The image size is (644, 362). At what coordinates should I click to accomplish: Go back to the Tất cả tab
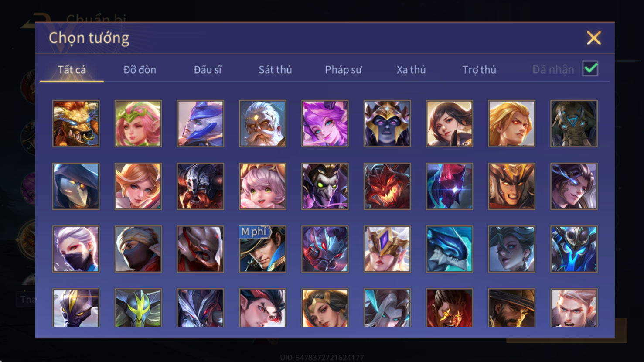click(x=72, y=70)
